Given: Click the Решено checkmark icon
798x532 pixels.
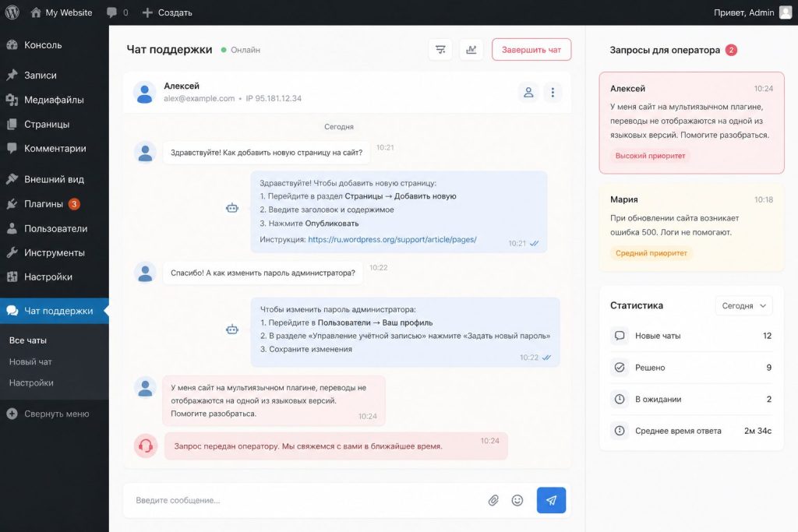Looking at the screenshot, I should (620, 367).
